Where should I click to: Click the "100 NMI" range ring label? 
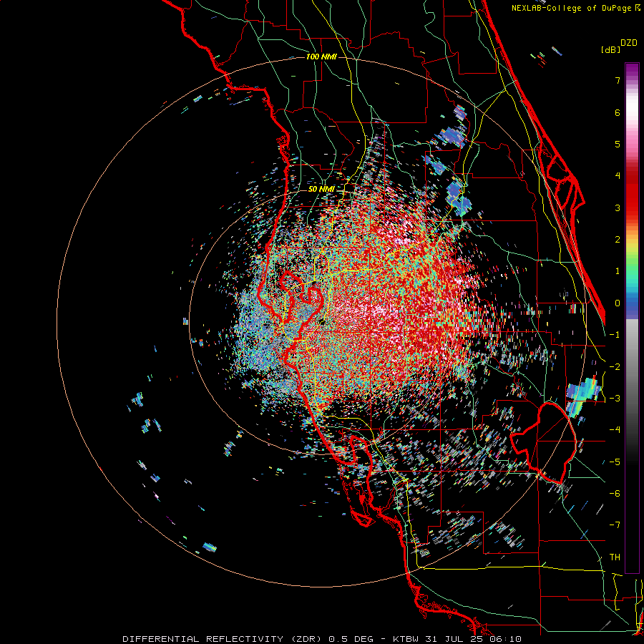point(321,57)
